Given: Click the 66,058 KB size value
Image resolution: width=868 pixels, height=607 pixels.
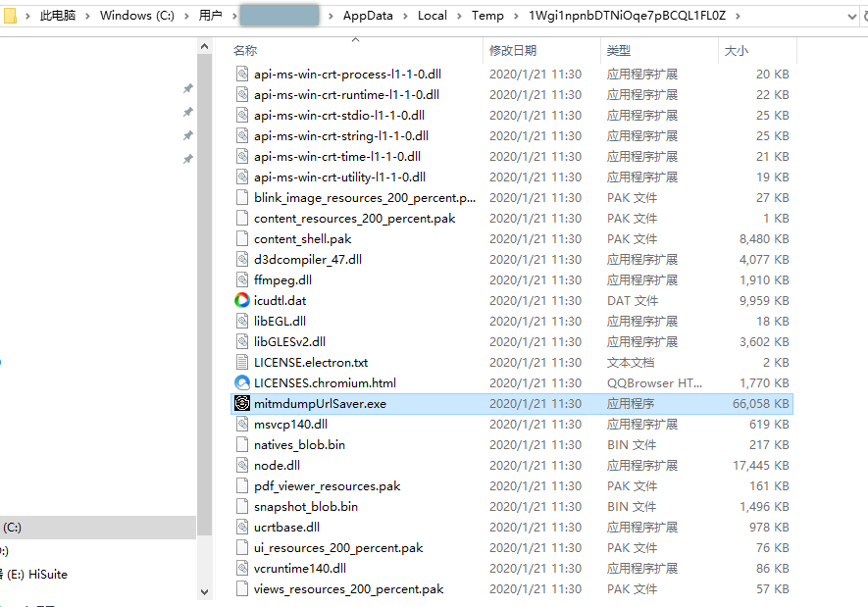Looking at the screenshot, I should 761,403.
